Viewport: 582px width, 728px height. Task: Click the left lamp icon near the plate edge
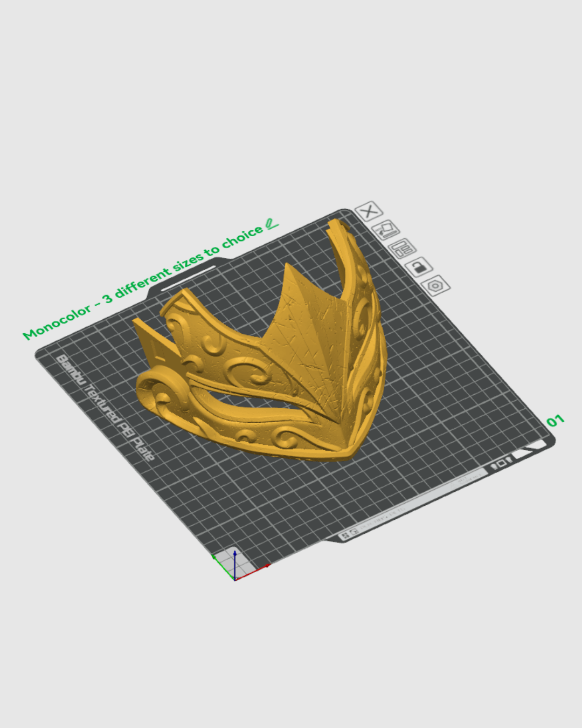coord(493,466)
